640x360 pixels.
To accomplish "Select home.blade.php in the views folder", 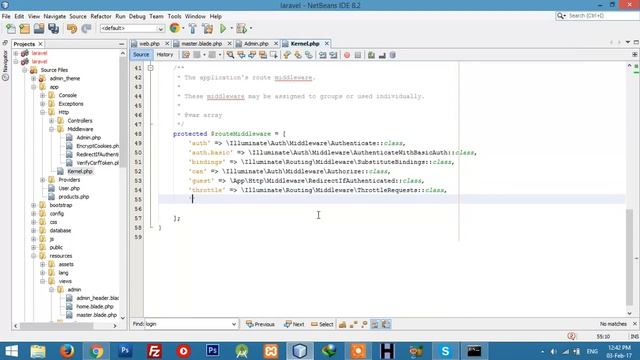I will click(95, 307).
